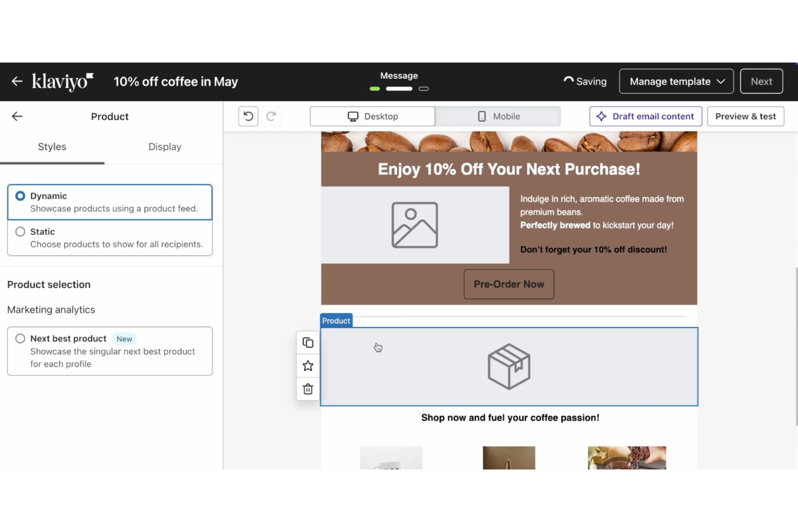Viewport: 798px width, 532px height.
Task: Go back using the top-left arrow
Action: (x=17, y=81)
